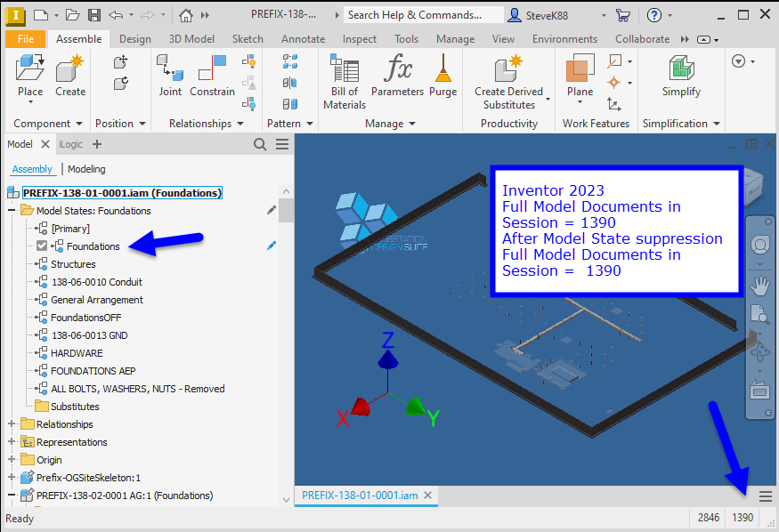This screenshot has width=779, height=532.
Task: Click the Orbit tool in navigation bar
Action: 759,353
